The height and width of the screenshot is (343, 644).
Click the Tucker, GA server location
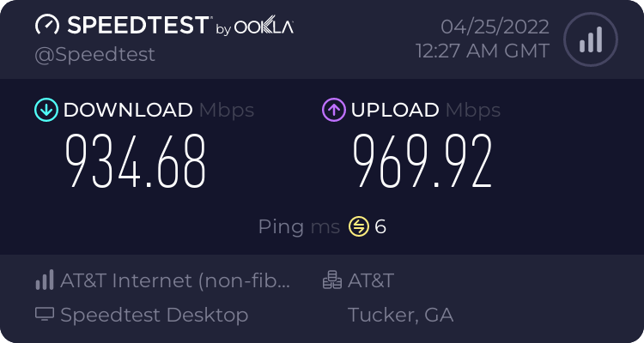[x=400, y=315]
